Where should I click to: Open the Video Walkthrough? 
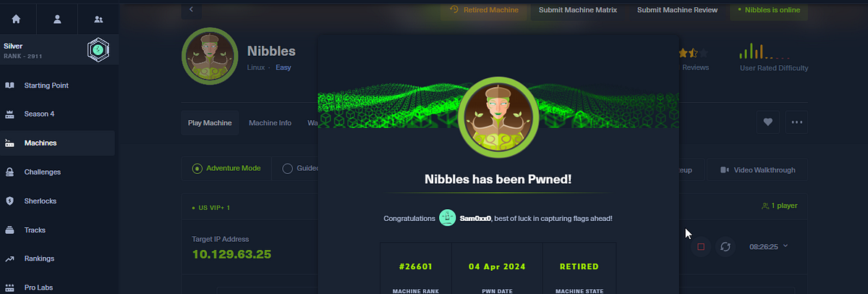point(757,170)
